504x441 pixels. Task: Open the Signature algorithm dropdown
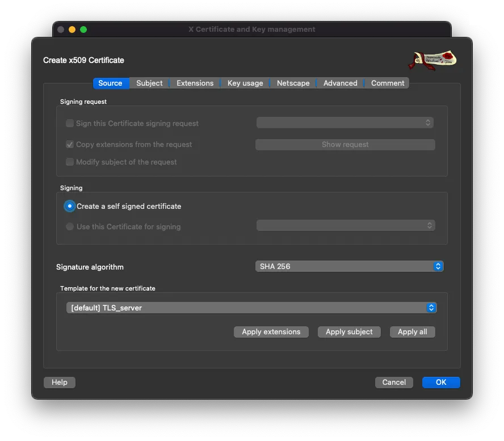(x=349, y=266)
